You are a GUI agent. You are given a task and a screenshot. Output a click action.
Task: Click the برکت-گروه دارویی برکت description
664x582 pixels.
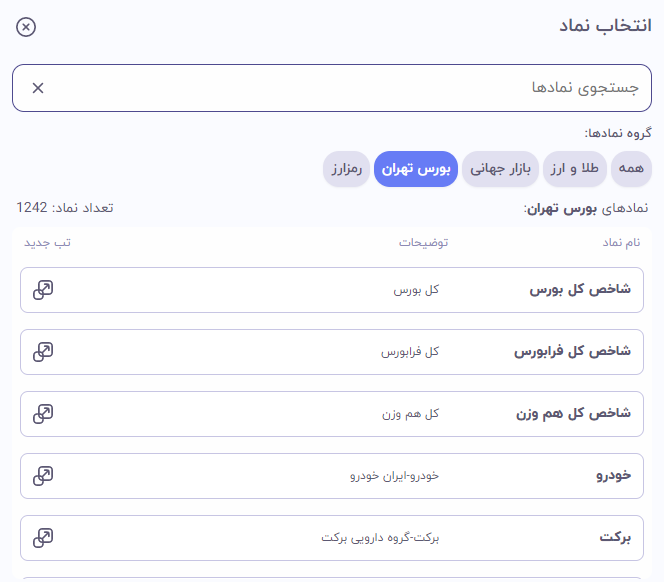click(380, 538)
